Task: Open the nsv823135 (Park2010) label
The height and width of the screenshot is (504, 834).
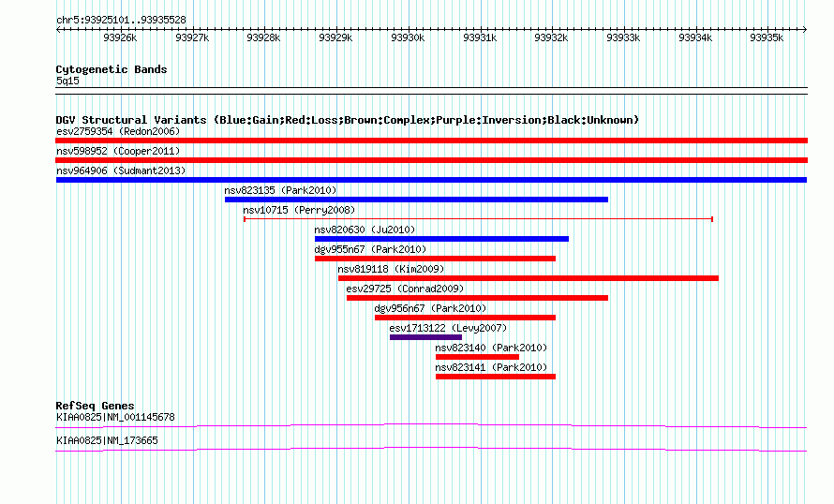Action: point(280,190)
